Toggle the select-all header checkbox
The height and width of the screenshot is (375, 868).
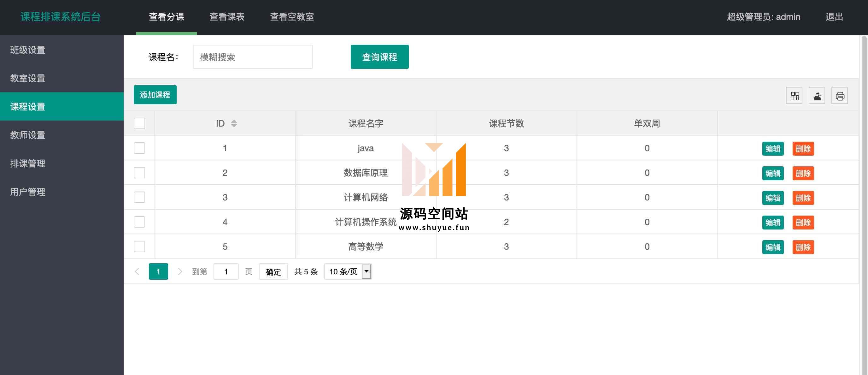[x=139, y=123]
